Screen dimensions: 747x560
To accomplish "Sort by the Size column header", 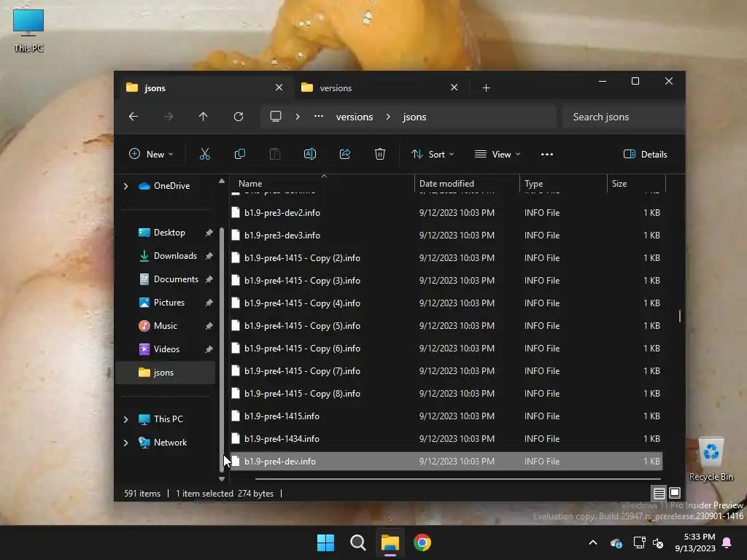I will tap(636, 183).
